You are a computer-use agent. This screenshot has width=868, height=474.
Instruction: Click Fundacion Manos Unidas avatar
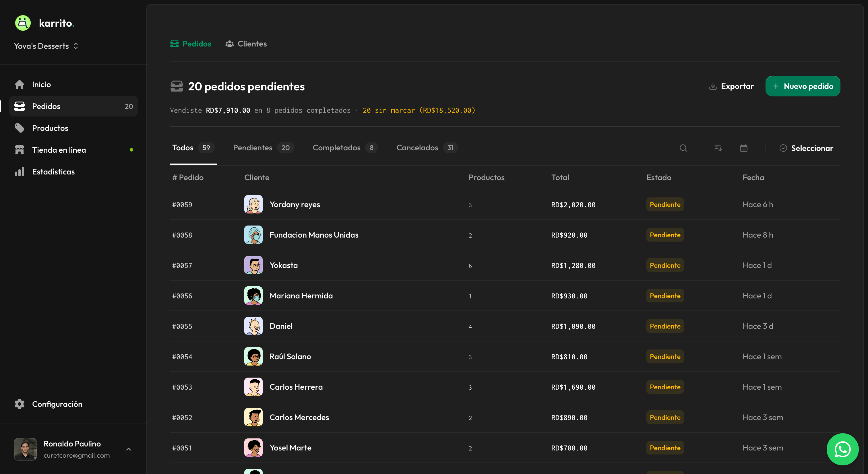point(253,235)
